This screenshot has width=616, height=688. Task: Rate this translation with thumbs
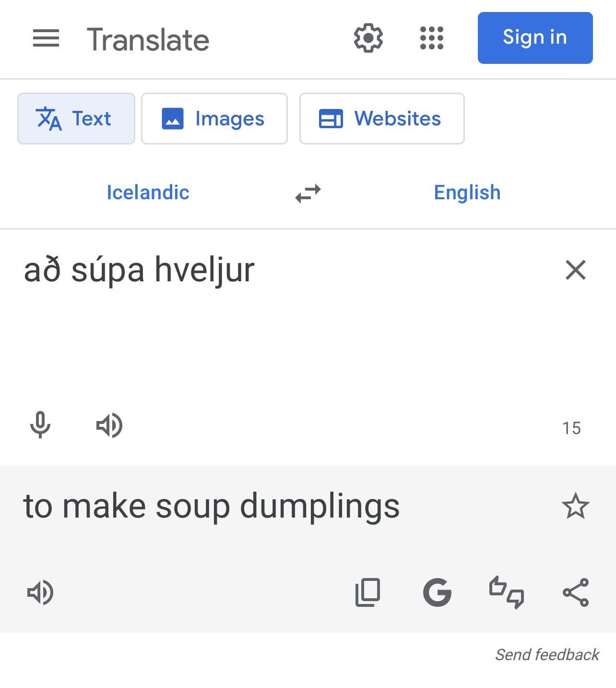[x=506, y=592]
